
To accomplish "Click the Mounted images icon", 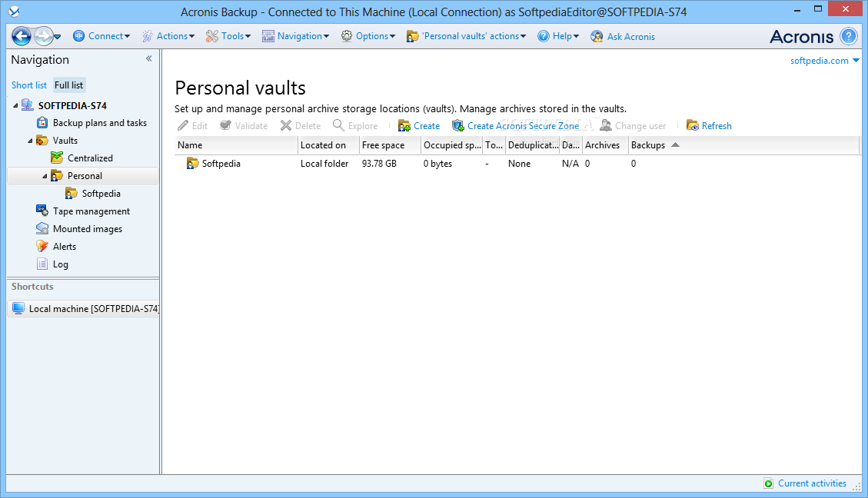I will [x=42, y=228].
